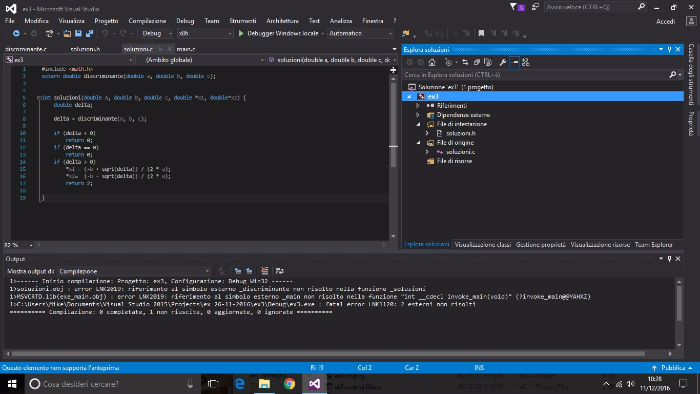Click the Accedi sign-in link
This screenshot has width=700, height=394.
pos(665,21)
